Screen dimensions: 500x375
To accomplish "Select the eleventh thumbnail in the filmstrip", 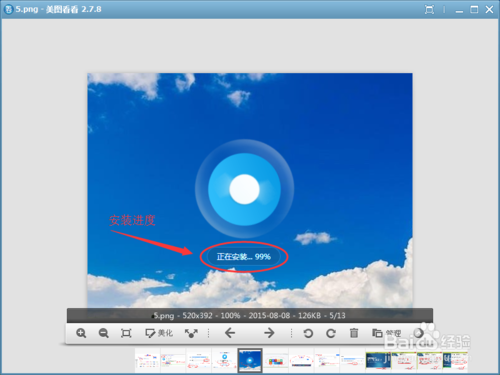I will pyautogui.click(x=404, y=361).
